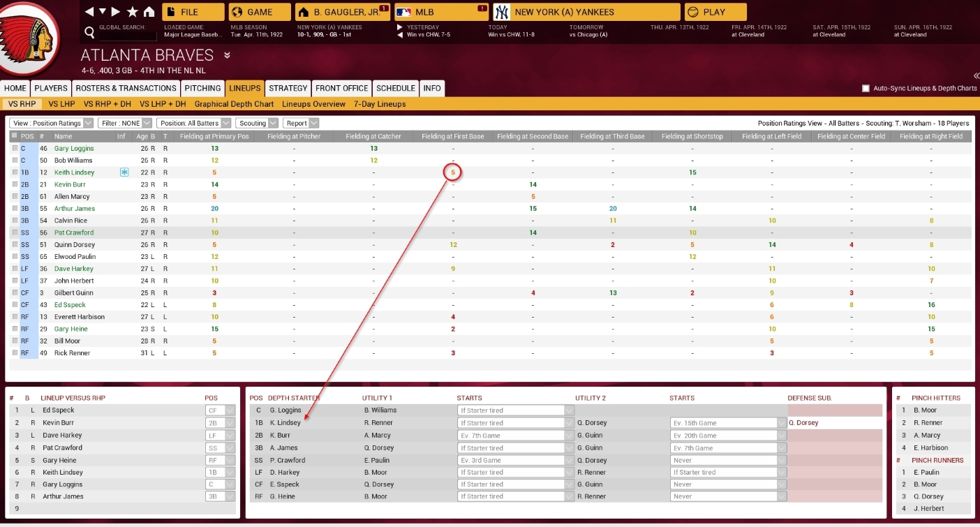Expand the Atlanta Braves team chevron
Screen dimensions: 980x527
point(227,55)
